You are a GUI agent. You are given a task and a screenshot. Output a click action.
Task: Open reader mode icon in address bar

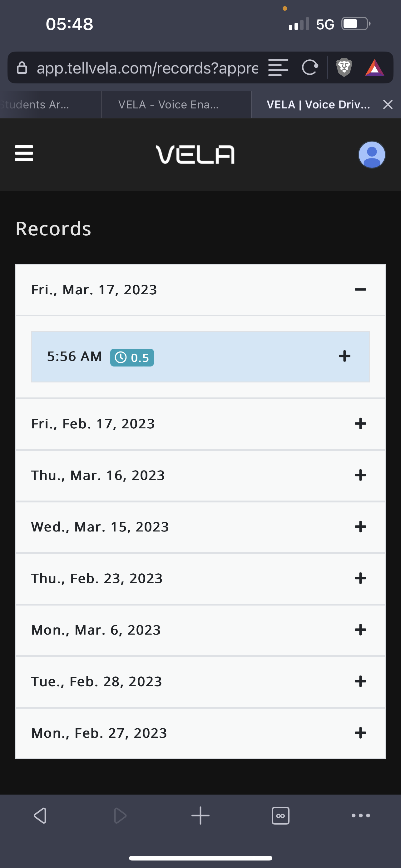[278, 67]
